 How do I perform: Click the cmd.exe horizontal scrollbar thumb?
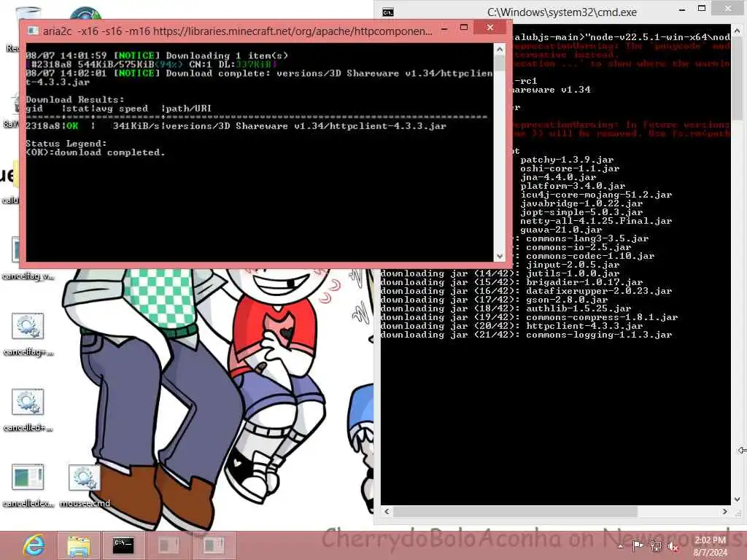point(515,511)
